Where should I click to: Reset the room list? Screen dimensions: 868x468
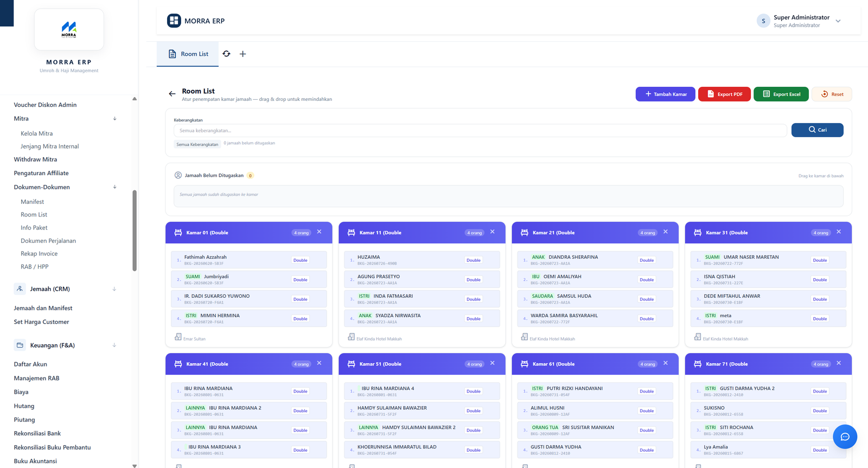pos(832,94)
